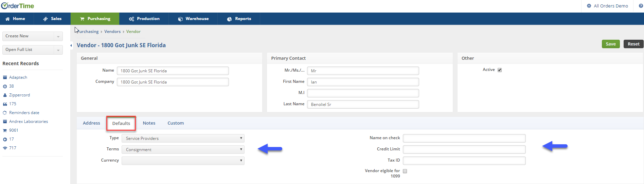Follow the Vendors breadcrumb link

[112, 32]
